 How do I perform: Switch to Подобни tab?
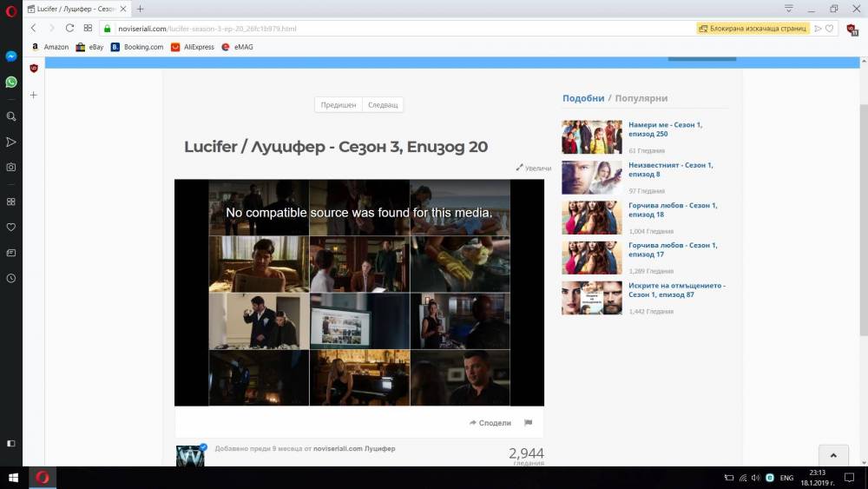coord(583,98)
